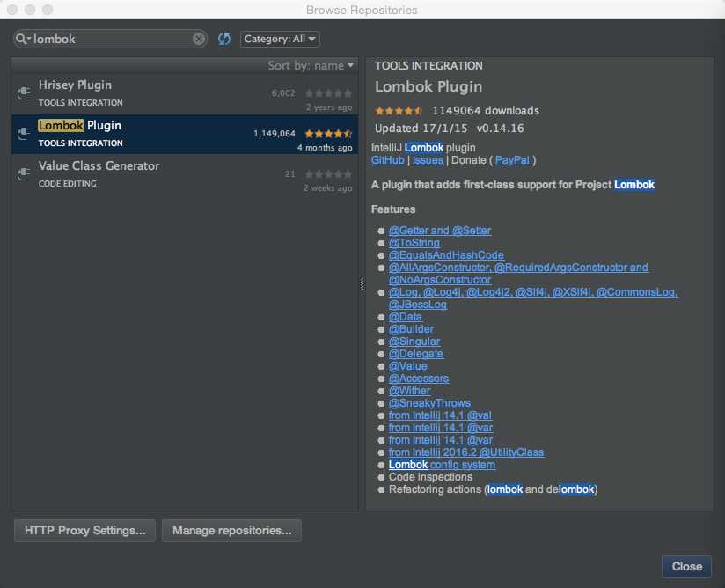The image size is (725, 588).
Task: Click Hrisey Plugin star rating
Action: [328, 93]
